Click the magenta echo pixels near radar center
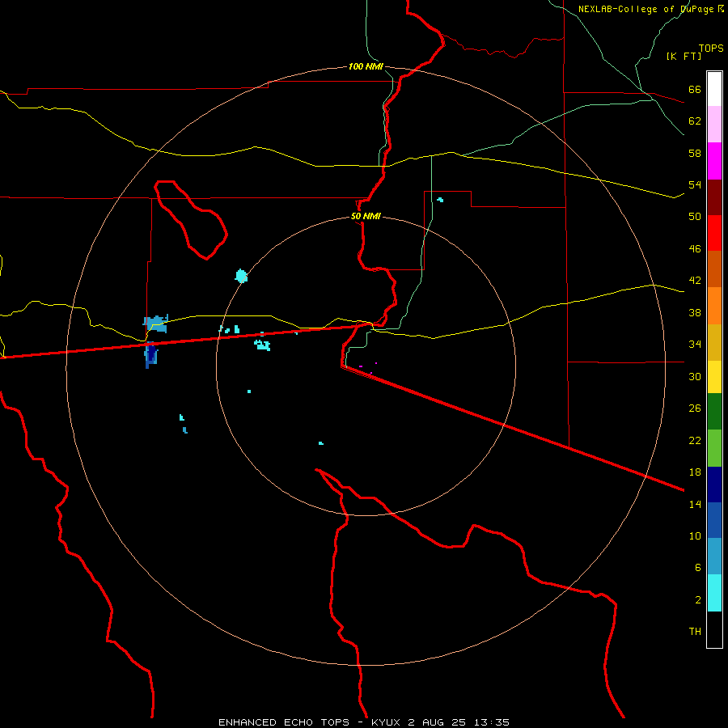The width and height of the screenshot is (728, 728). click(x=366, y=369)
